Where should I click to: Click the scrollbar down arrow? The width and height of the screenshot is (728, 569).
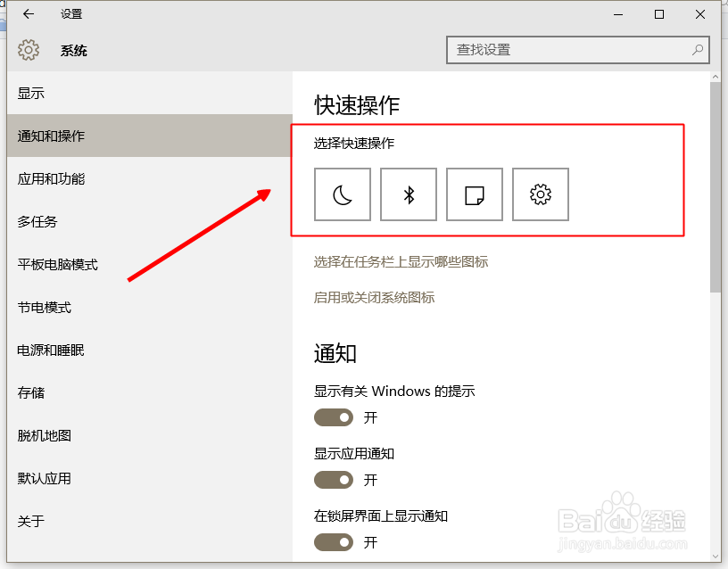716,556
